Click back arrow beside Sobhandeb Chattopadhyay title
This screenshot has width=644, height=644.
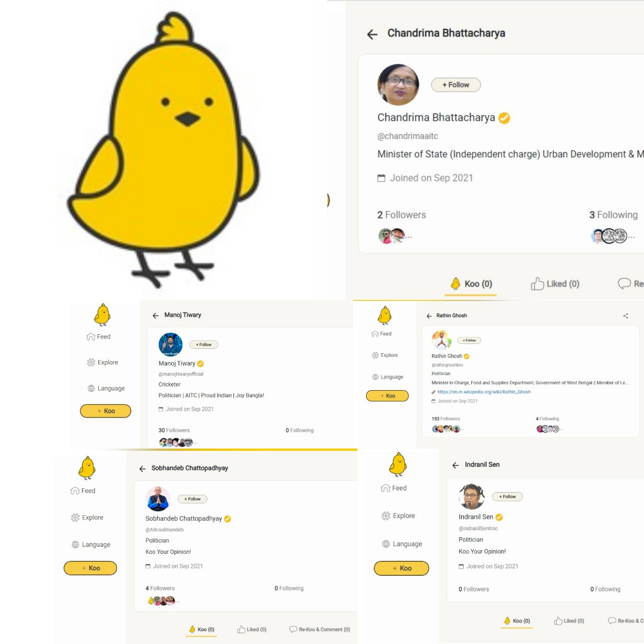click(142, 469)
